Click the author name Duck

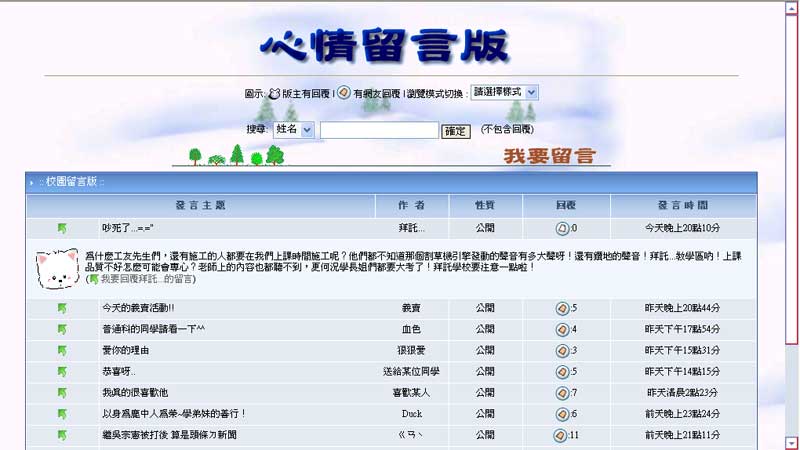click(x=412, y=414)
